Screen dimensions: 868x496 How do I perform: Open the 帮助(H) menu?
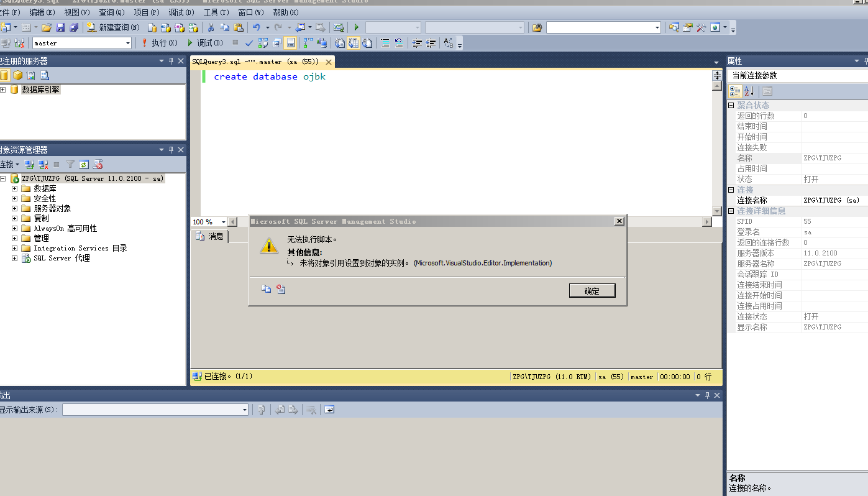point(286,12)
